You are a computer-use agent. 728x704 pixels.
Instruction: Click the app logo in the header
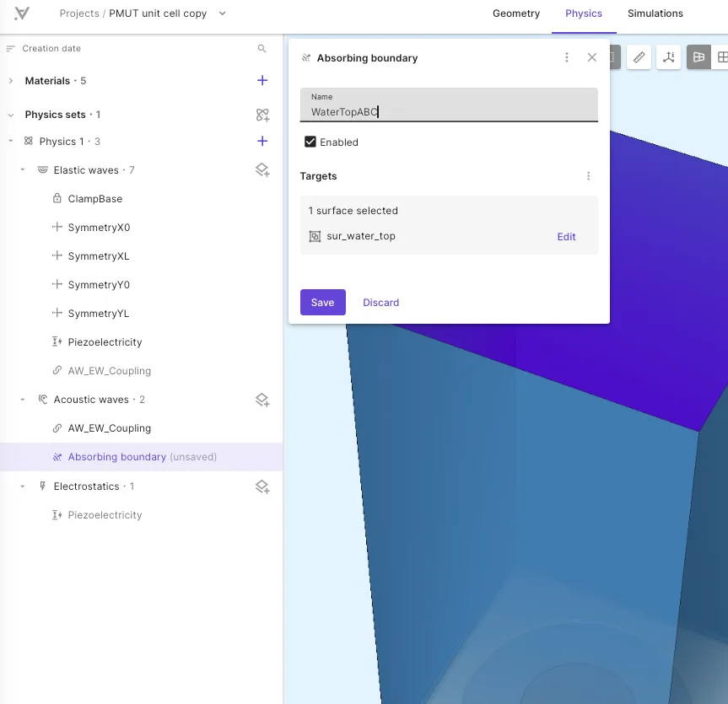22,13
